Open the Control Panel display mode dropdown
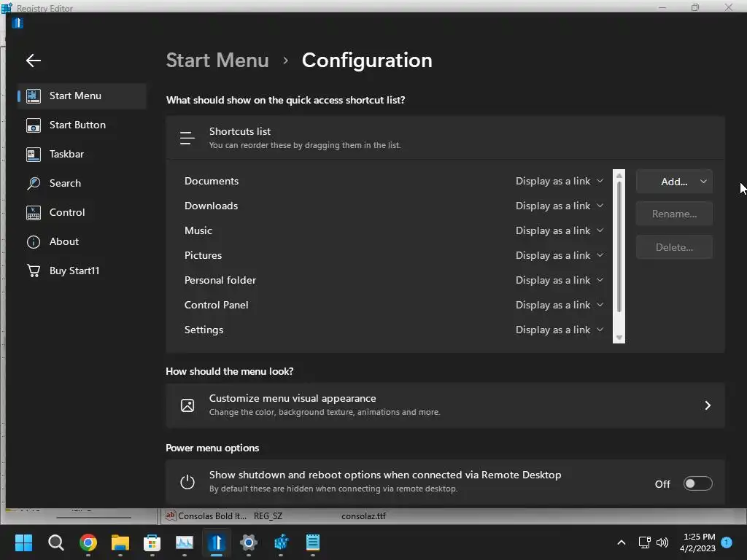Image resolution: width=747 pixels, height=560 pixels. tap(560, 305)
